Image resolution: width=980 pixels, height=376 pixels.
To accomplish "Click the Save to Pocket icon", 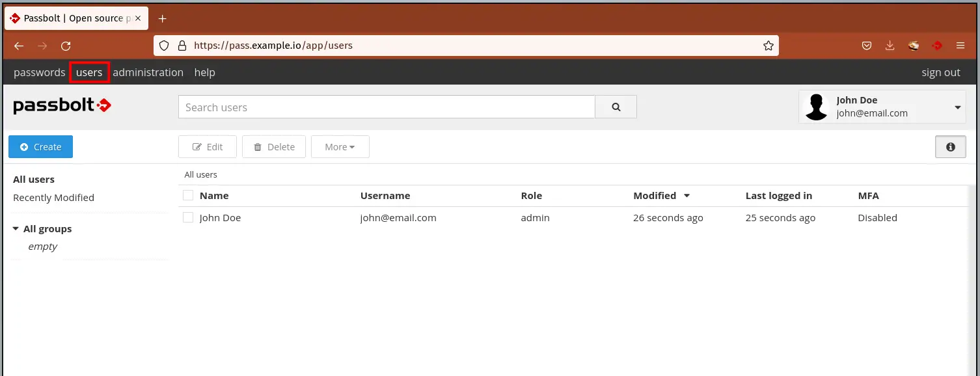I will 867,46.
